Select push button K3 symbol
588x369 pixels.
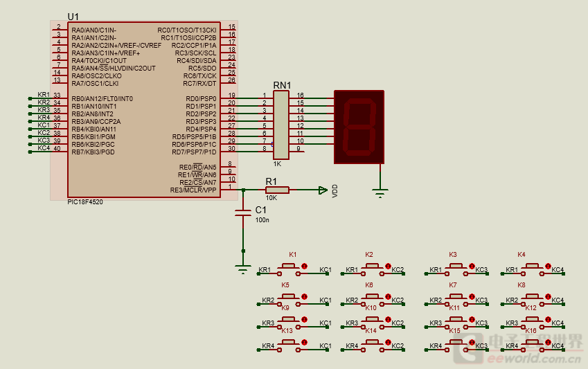click(456, 271)
